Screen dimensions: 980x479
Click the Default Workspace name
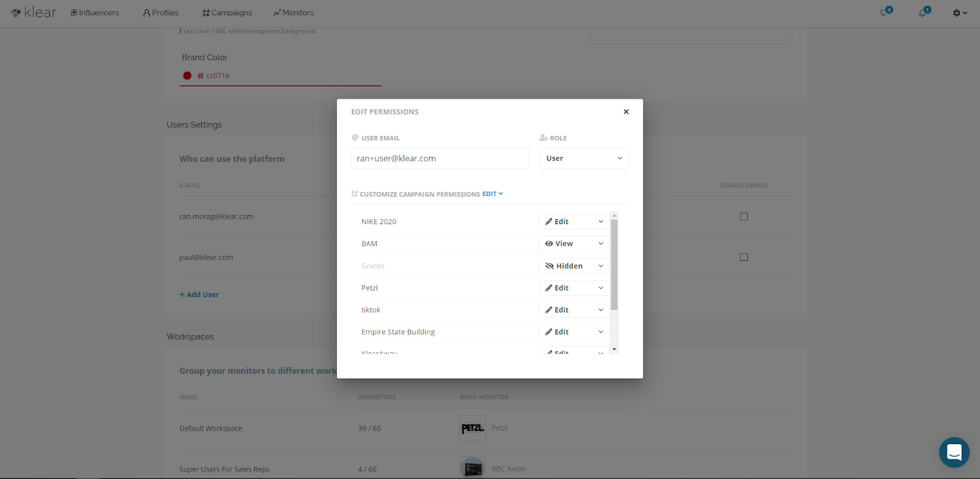click(x=211, y=429)
